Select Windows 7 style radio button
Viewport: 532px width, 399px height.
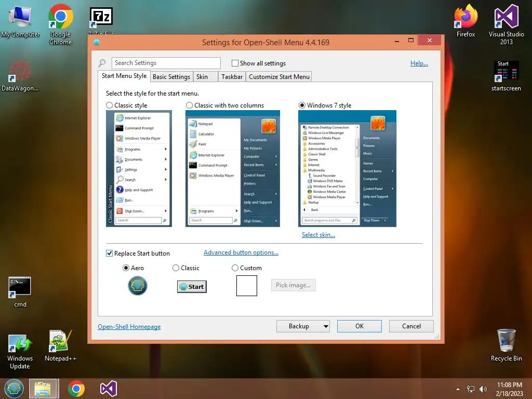pos(302,105)
